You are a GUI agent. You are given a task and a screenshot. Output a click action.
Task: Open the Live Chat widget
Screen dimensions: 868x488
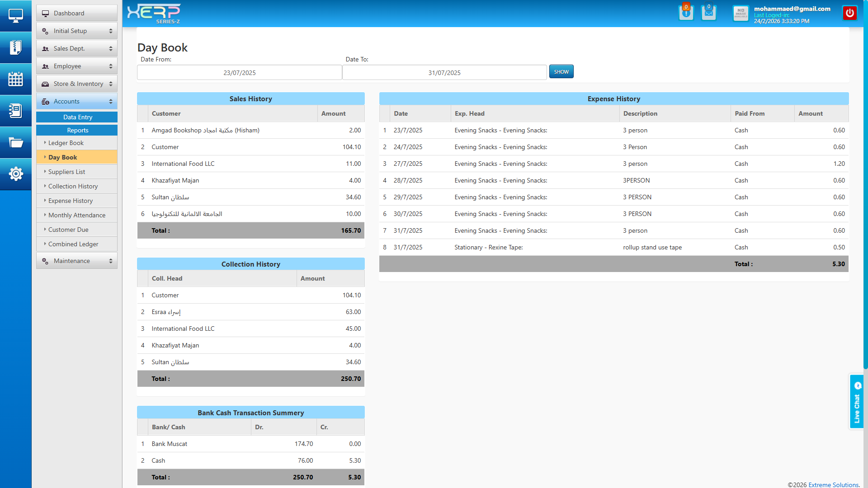(856, 402)
